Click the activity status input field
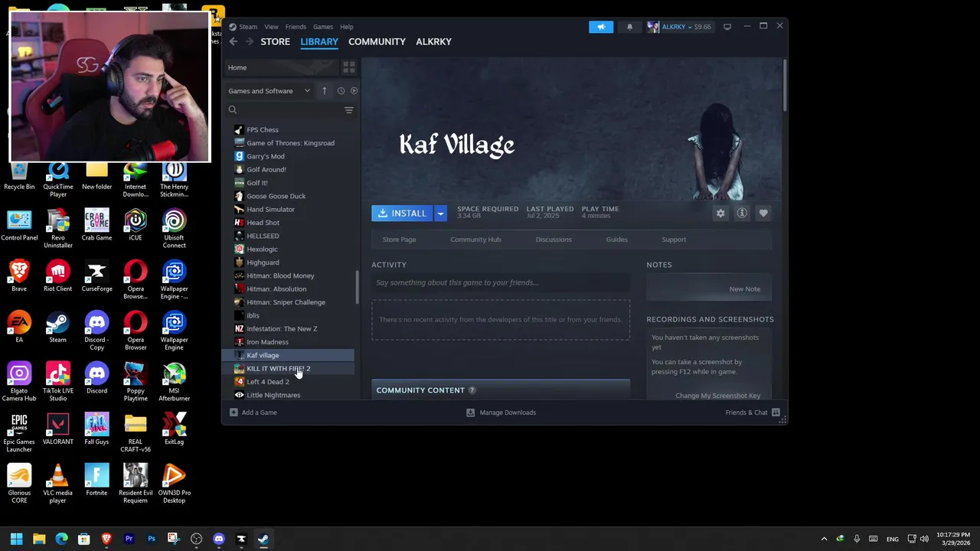980x551 pixels. pos(501,282)
